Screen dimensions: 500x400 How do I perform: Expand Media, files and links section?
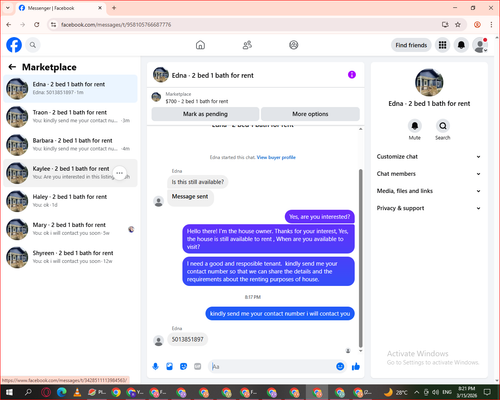click(429, 191)
